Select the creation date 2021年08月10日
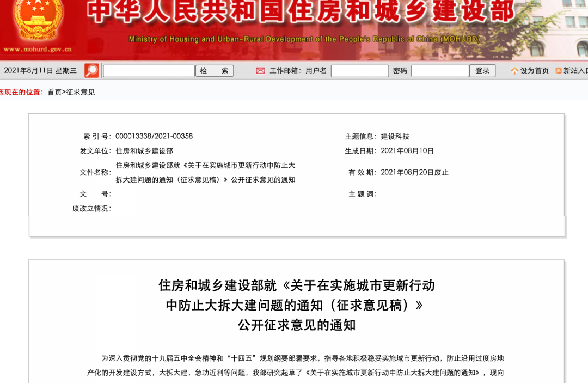The image size is (588, 383). click(x=407, y=151)
